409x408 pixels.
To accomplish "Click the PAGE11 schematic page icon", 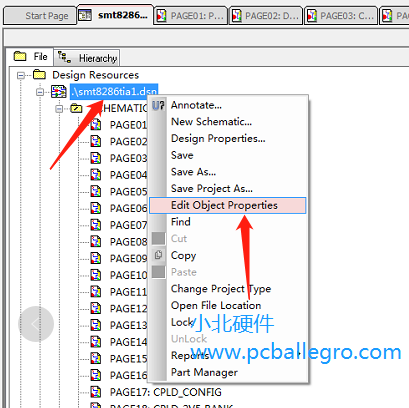I will (x=96, y=291).
